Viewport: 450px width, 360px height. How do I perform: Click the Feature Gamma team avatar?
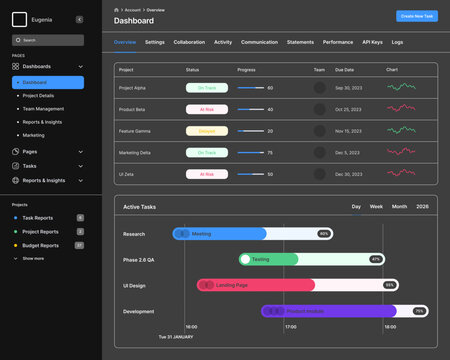click(x=319, y=131)
